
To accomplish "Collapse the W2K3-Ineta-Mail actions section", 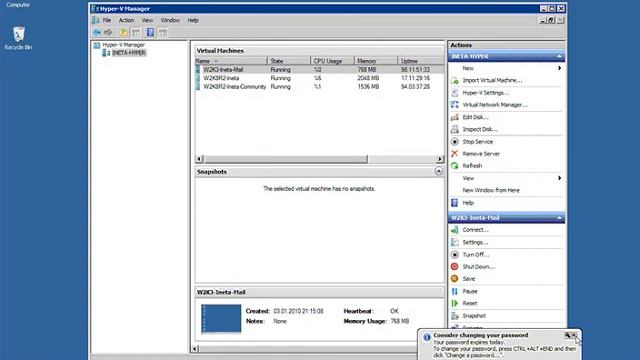I will tap(559, 218).
